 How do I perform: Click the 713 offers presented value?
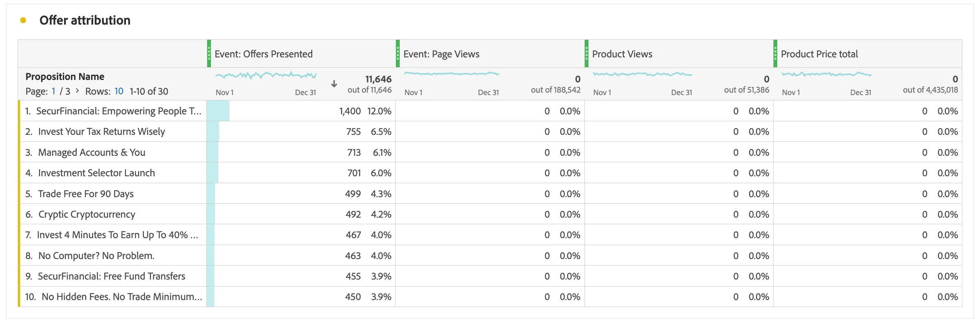[x=354, y=152]
